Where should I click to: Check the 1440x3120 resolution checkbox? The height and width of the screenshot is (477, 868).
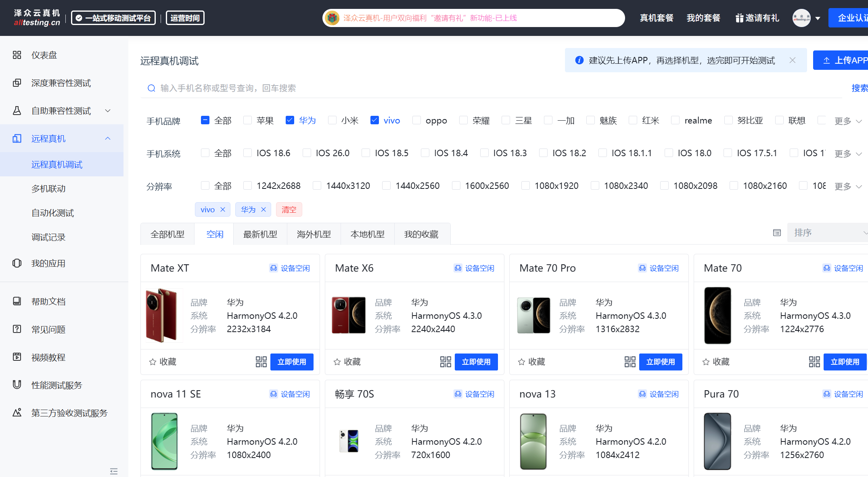tap(317, 186)
